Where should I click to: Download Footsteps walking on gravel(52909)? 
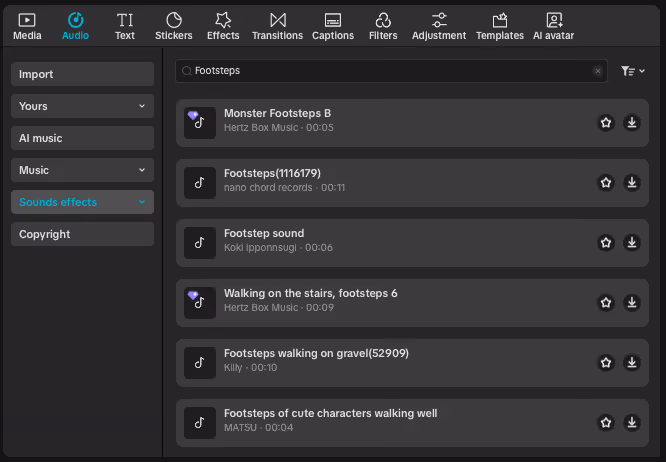pos(632,363)
